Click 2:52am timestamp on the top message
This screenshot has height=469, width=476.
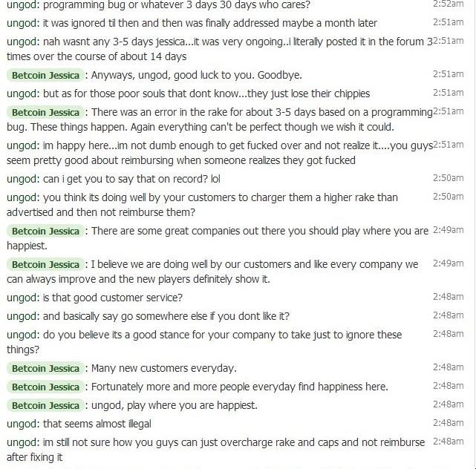[x=448, y=4]
